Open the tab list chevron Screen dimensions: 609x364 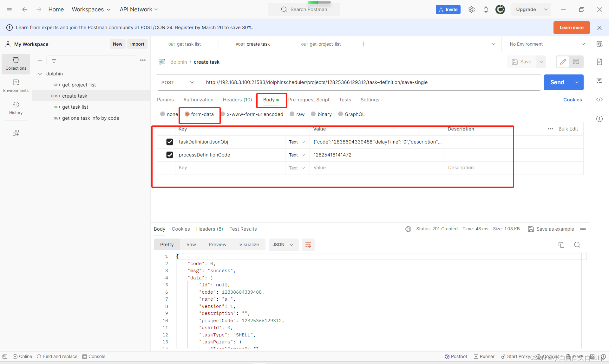click(494, 44)
